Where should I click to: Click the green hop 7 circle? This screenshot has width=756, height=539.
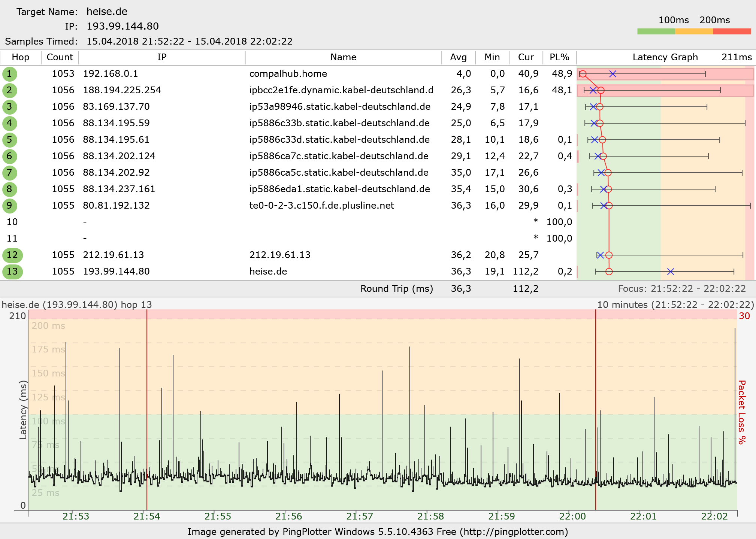pos(9,173)
